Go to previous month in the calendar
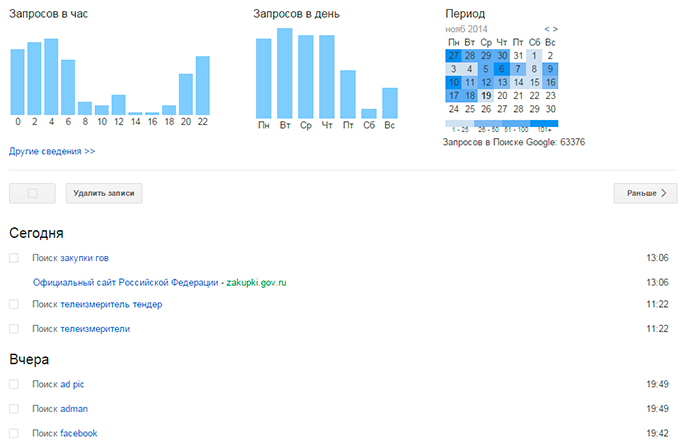Screen dimensions: 700x440 coord(547,29)
